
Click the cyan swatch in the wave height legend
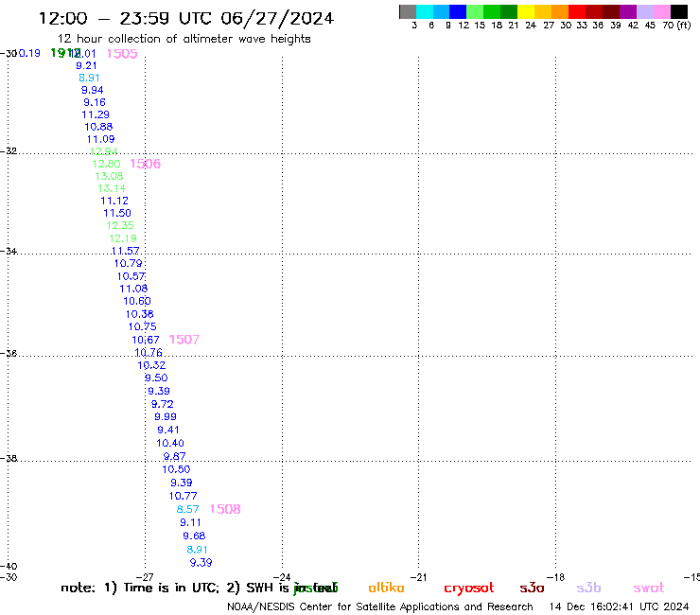tap(425, 11)
